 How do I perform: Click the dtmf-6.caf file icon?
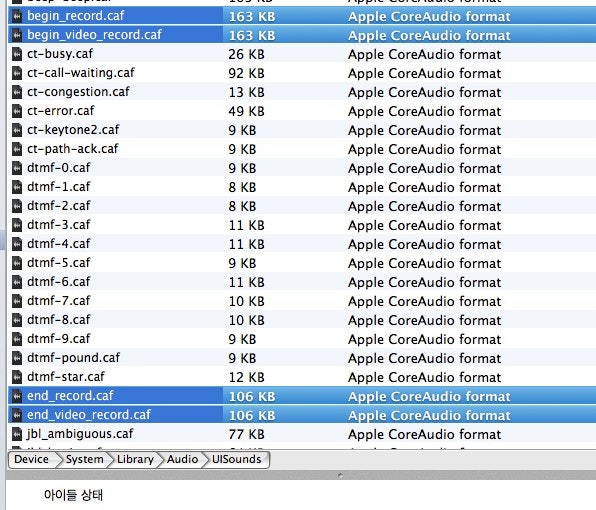[17, 282]
